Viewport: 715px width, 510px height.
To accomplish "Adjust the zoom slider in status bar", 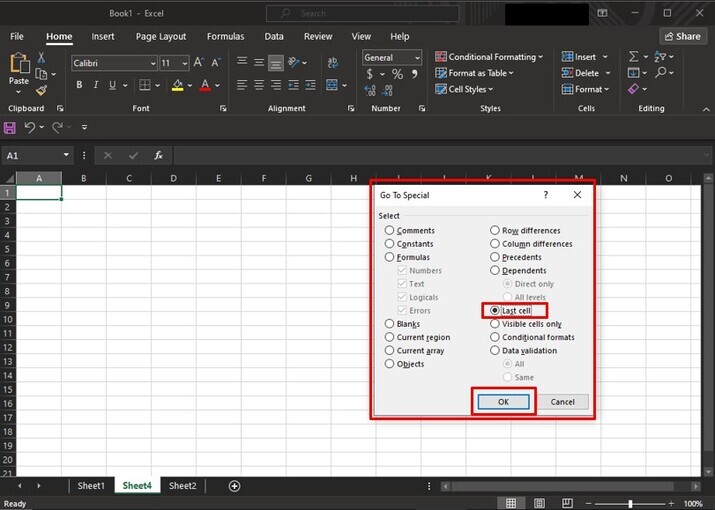I will pos(630,504).
